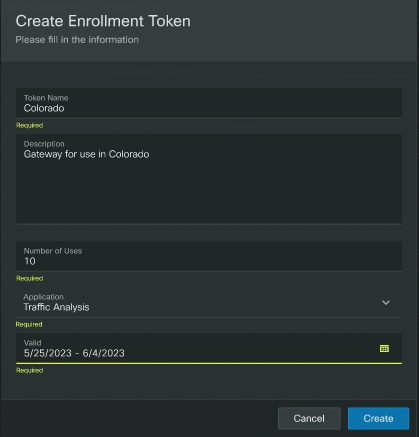Select the Number of Uses field
This screenshot has width=419, height=437.
[x=209, y=256]
